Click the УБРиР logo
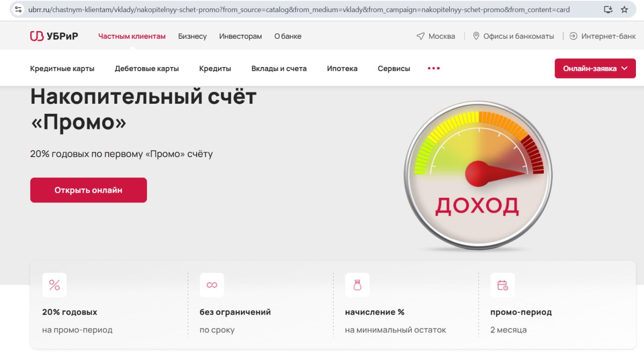 [x=54, y=36]
